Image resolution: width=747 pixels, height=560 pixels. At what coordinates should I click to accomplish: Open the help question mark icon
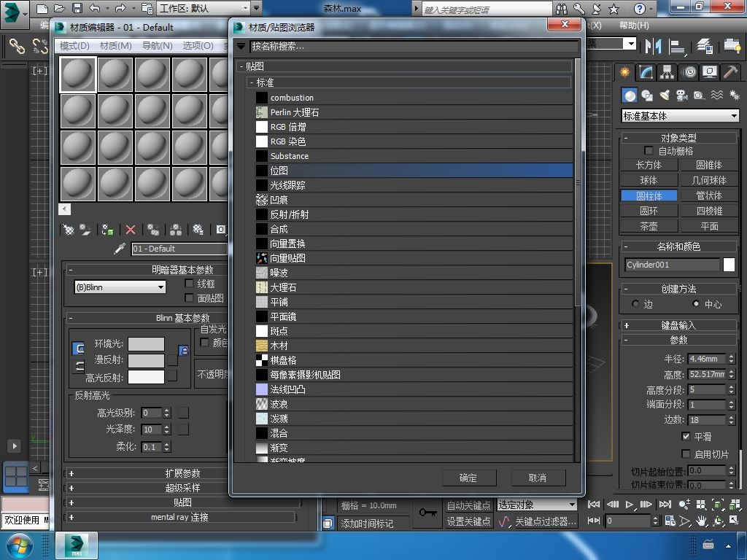click(x=639, y=9)
